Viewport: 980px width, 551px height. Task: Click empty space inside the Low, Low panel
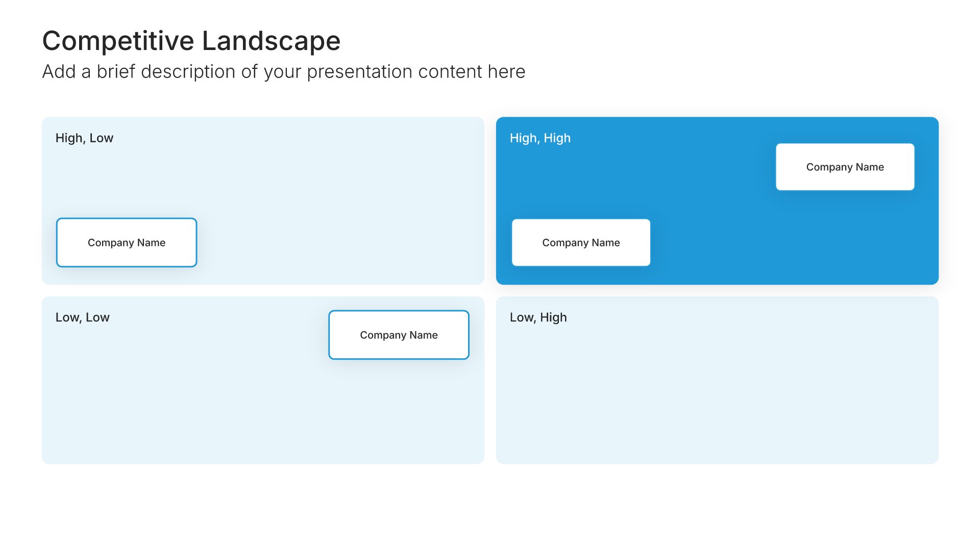204,408
